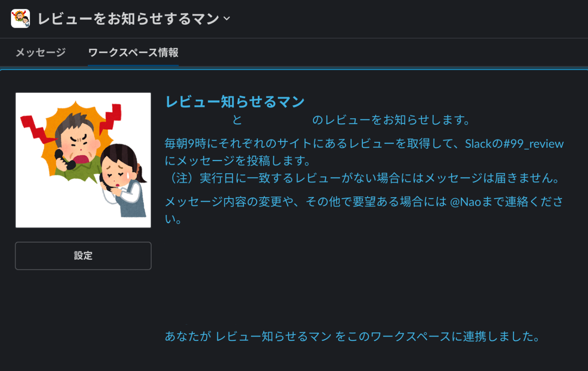
Task: Expand the chevron arrow beside the header title
Action: pyautogui.click(x=227, y=18)
